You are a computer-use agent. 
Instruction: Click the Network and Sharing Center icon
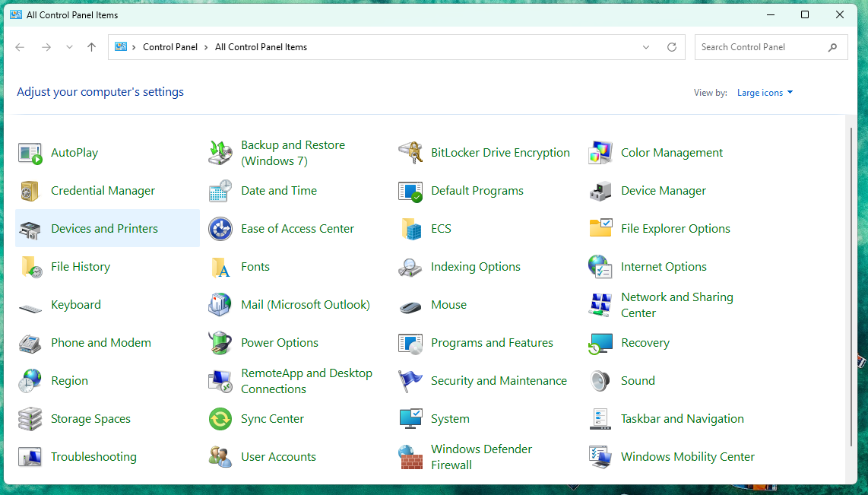(x=600, y=305)
